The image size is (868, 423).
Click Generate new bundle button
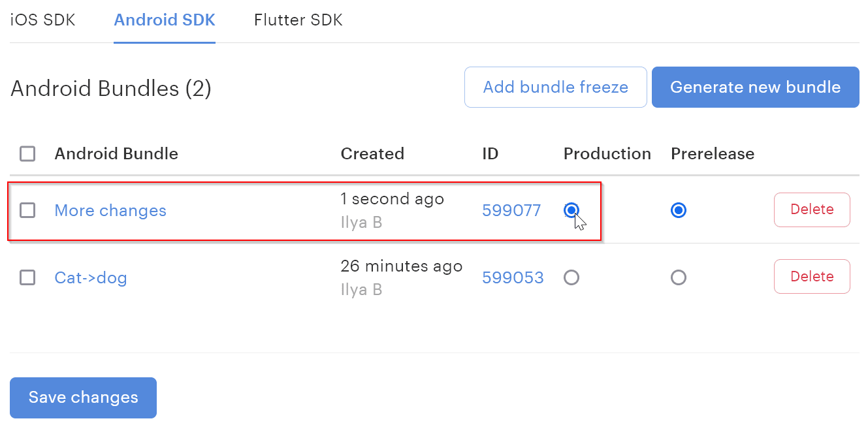[755, 87]
